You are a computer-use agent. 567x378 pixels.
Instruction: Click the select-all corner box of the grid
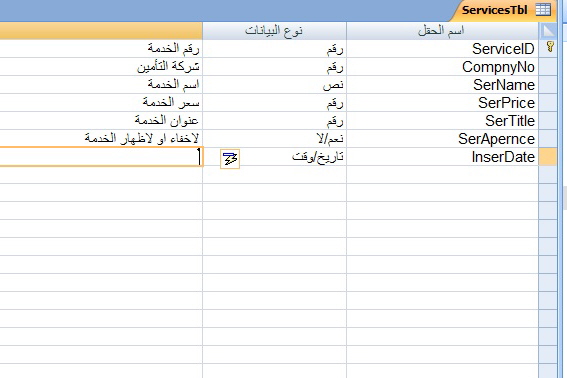click(x=548, y=31)
